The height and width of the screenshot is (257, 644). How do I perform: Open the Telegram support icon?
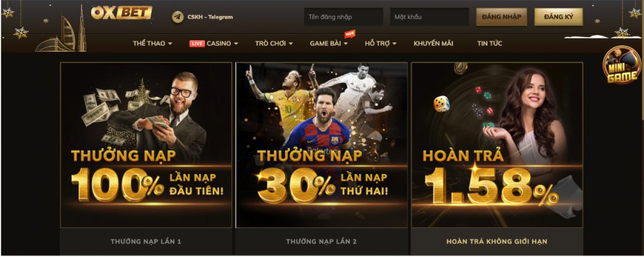coord(177,17)
